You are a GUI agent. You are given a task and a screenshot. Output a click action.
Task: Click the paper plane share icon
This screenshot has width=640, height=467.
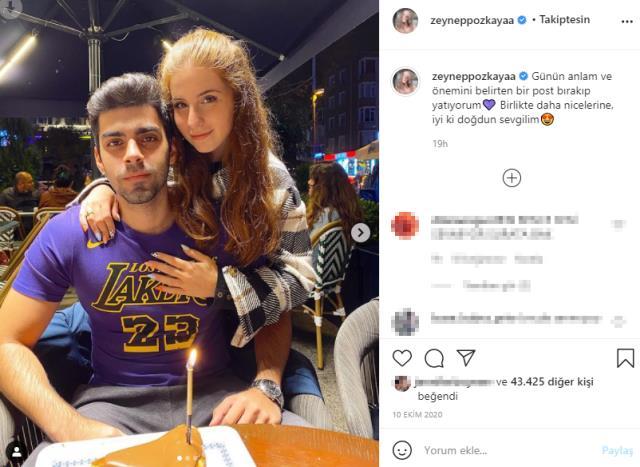pyautogui.click(x=466, y=358)
